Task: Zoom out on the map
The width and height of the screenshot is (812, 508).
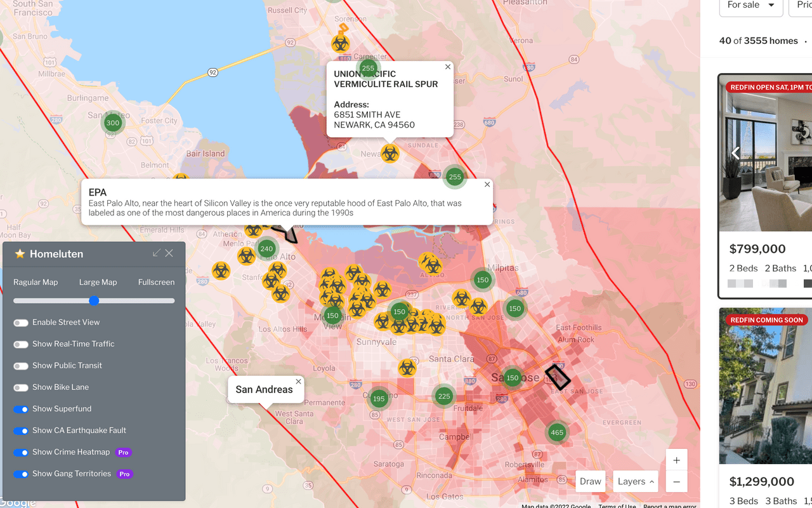Action: (x=677, y=482)
